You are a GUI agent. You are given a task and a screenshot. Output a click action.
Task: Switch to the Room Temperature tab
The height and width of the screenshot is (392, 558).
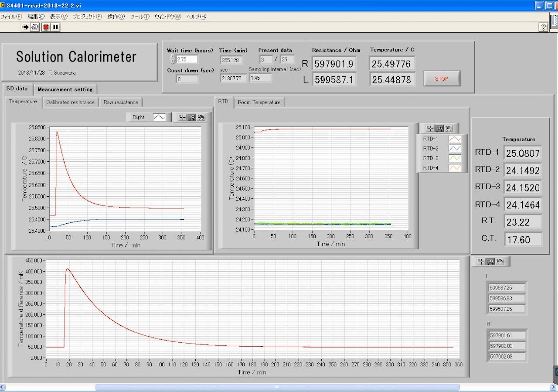259,102
